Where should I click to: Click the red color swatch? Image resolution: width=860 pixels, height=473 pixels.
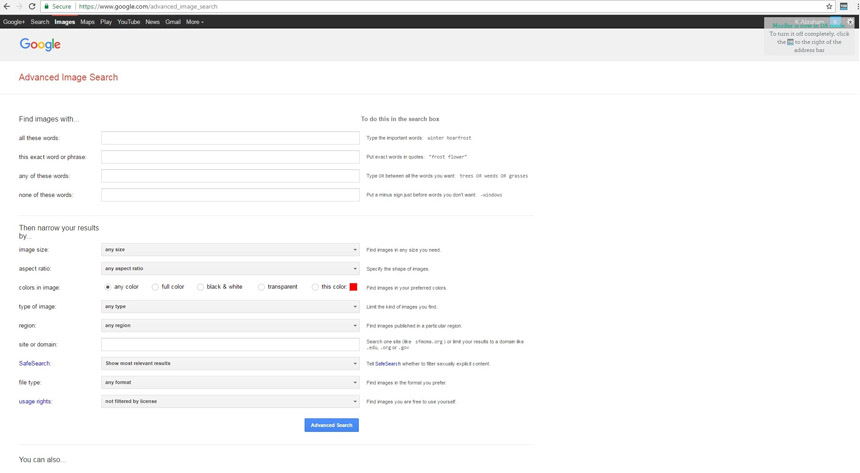[353, 287]
